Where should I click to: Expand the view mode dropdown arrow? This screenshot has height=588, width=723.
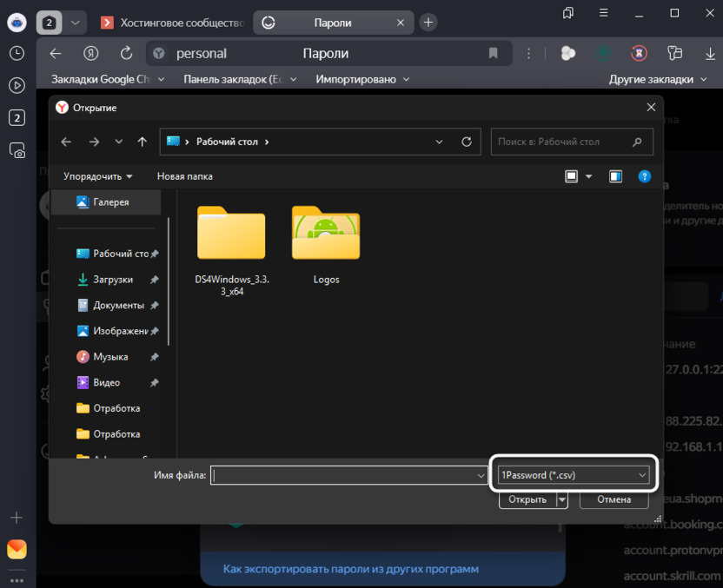tap(588, 176)
